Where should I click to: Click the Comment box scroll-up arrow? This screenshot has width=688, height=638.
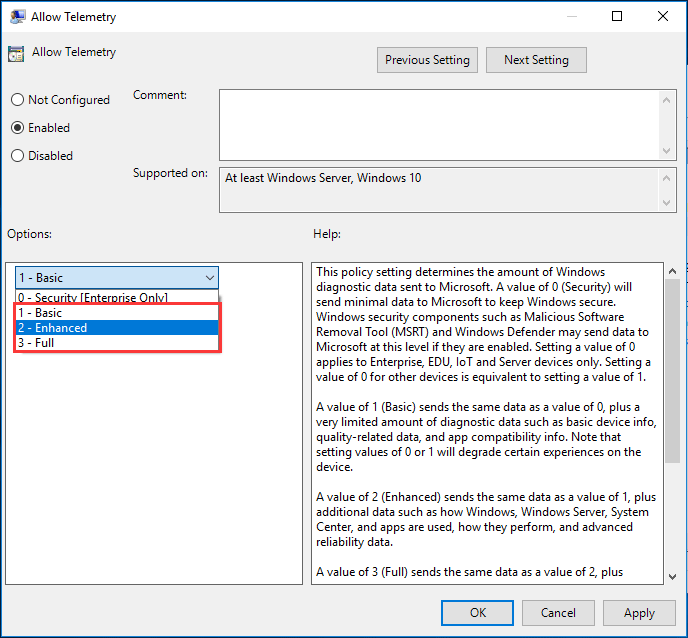[x=666, y=100]
